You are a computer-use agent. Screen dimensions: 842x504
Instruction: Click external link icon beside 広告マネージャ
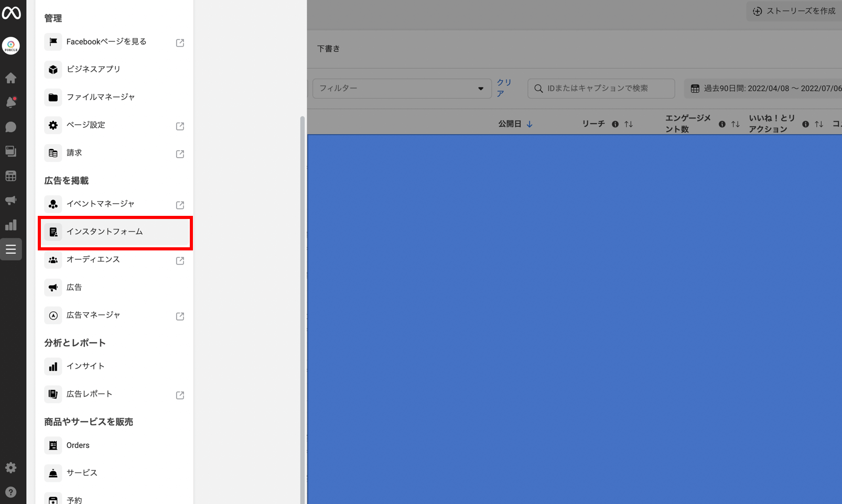pyautogui.click(x=180, y=316)
